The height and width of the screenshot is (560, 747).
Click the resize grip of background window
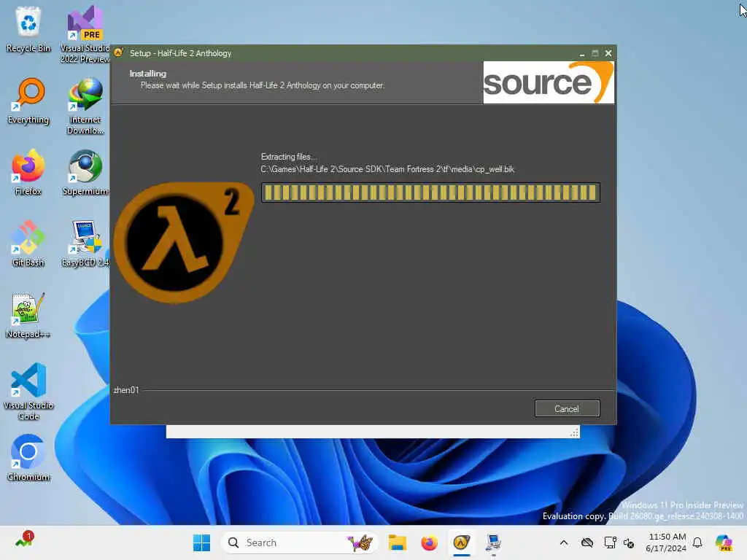coord(574,432)
